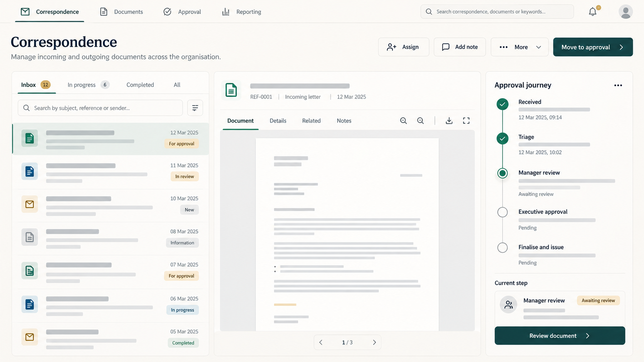Show the All correspondence tab
This screenshot has height=362, width=644.
tap(177, 85)
